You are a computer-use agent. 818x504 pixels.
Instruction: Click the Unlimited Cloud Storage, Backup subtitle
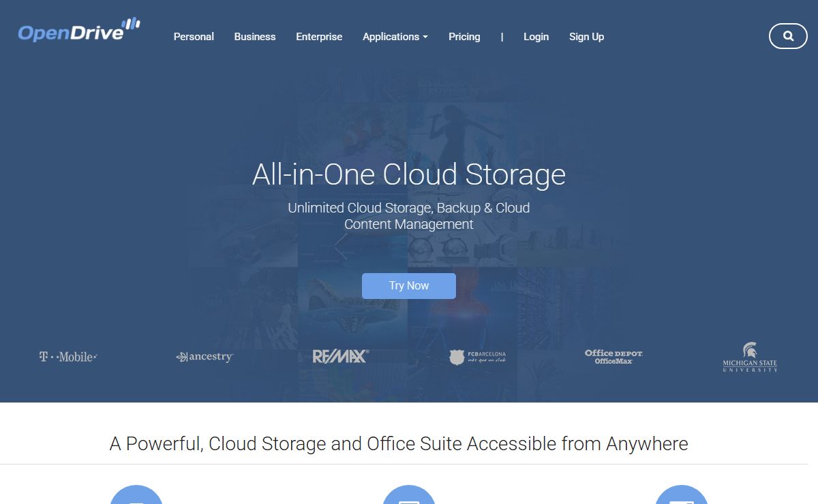click(409, 216)
